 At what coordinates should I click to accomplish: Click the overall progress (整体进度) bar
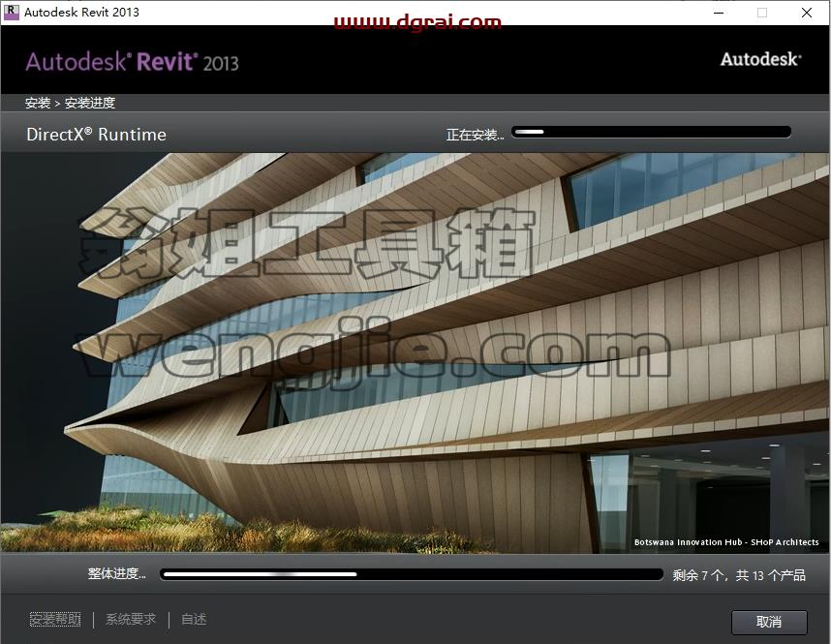coord(412,574)
